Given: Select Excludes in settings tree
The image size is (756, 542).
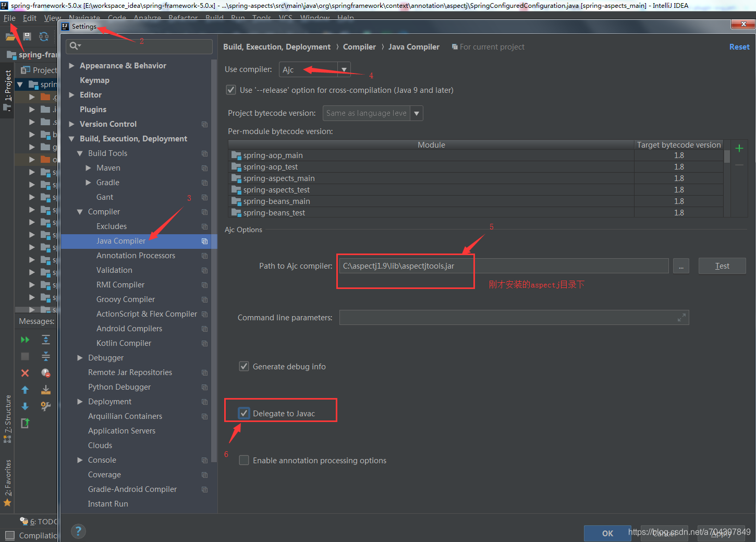Looking at the screenshot, I should coord(112,226).
